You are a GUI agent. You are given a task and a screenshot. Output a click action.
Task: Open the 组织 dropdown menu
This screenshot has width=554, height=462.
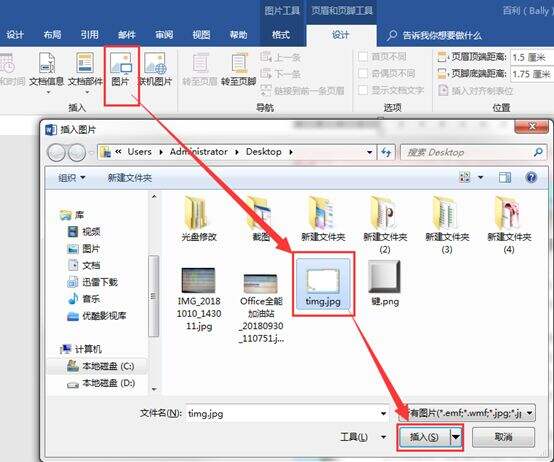72,178
